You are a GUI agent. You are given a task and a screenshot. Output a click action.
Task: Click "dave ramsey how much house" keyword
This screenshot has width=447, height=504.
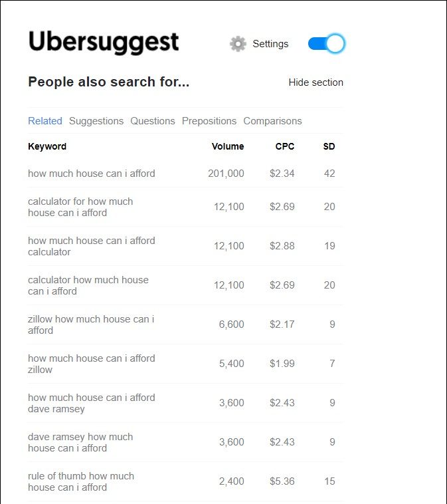click(80, 442)
